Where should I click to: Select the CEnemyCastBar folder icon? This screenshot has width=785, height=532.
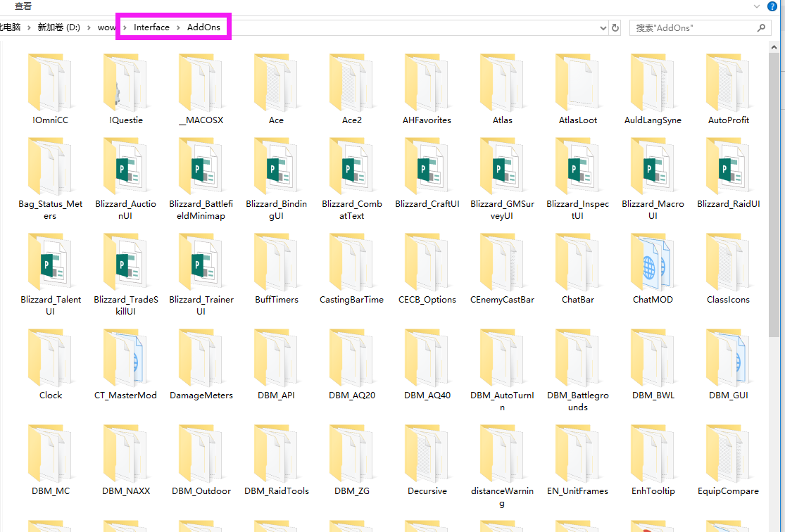(502, 262)
